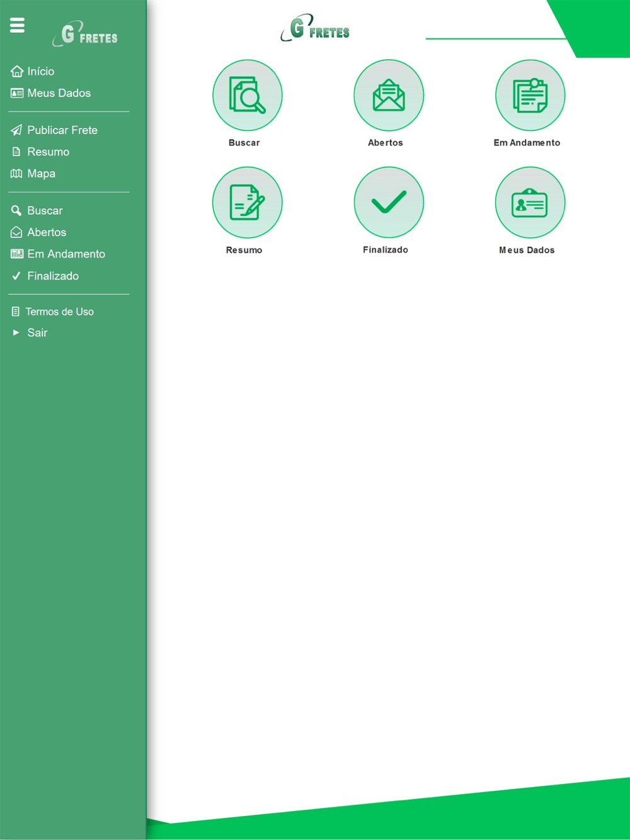This screenshot has width=630, height=840.
Task: Click the magnifier icon beside sidebar Buscar
Action: pyautogui.click(x=16, y=210)
